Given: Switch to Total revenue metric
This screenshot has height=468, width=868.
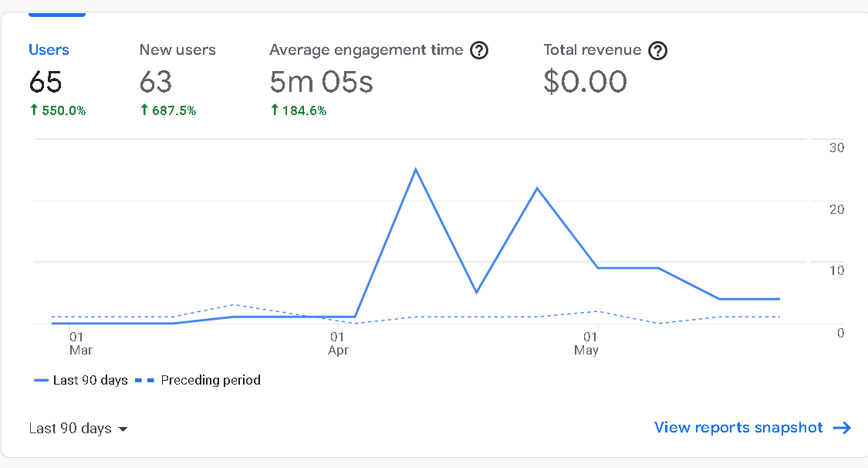Looking at the screenshot, I should pos(605,68).
